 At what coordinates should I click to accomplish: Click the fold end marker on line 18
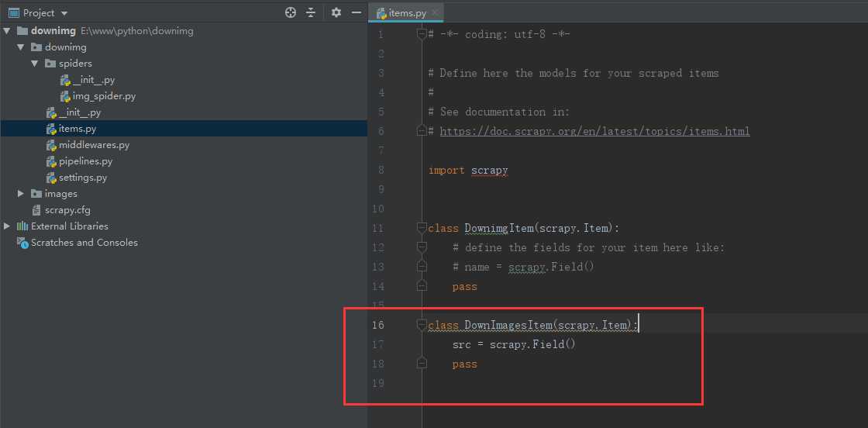click(x=422, y=363)
